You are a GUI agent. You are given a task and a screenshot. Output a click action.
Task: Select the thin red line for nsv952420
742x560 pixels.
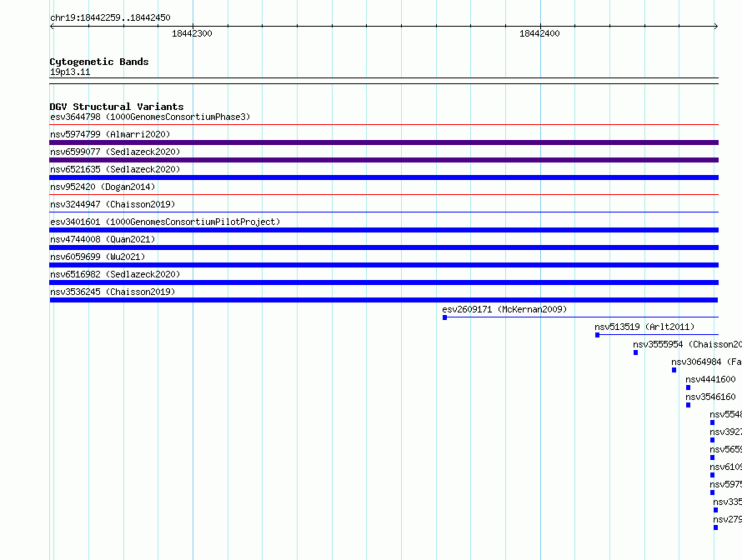pos(384,194)
